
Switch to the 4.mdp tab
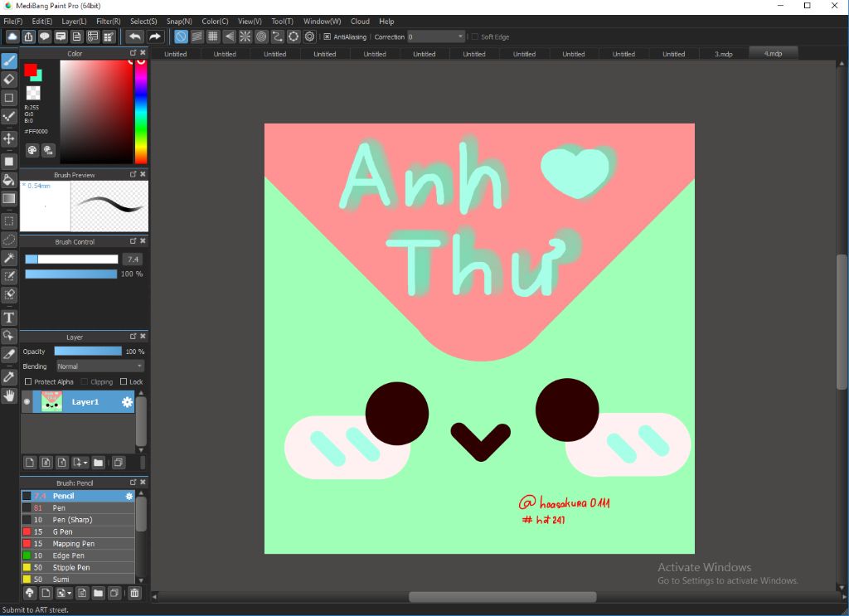point(774,54)
